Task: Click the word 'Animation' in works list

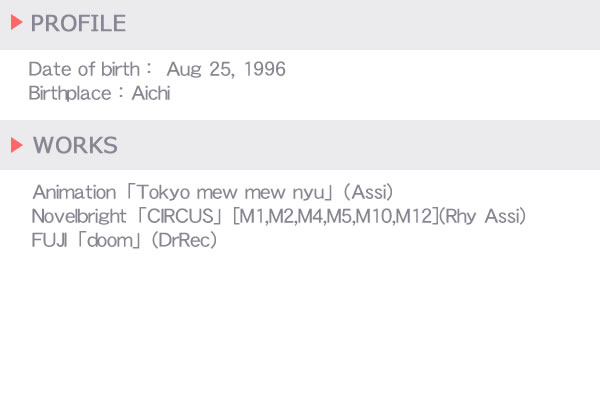Action: pos(74,192)
